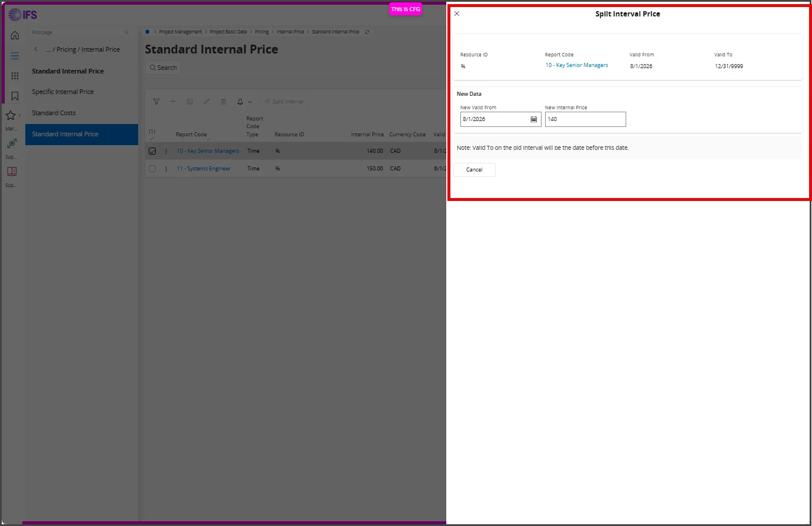
Task: Edit the selected row with pencil icon
Action: pos(206,102)
